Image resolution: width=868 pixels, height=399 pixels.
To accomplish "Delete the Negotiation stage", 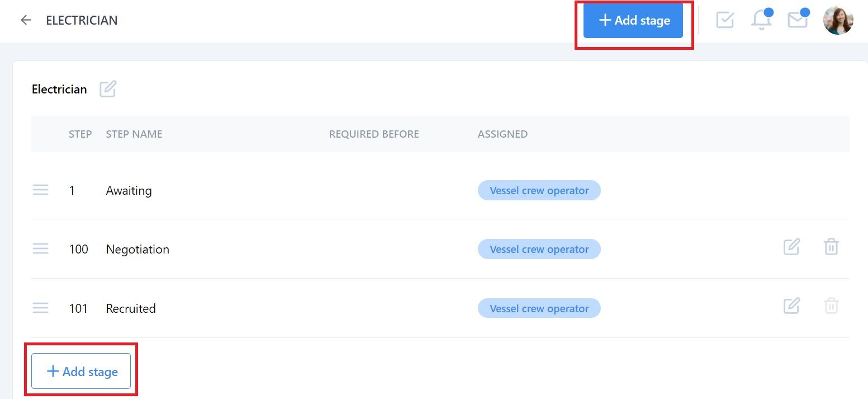I will pyautogui.click(x=831, y=247).
